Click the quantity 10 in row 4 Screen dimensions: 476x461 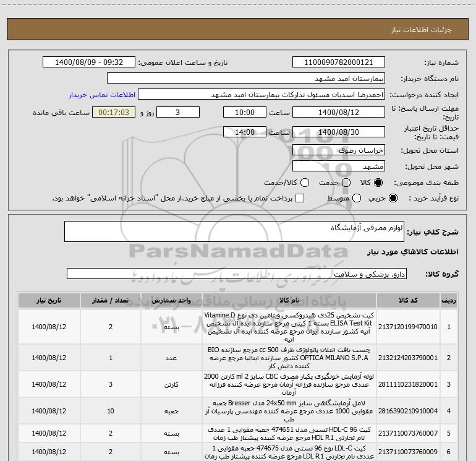pyautogui.click(x=111, y=411)
